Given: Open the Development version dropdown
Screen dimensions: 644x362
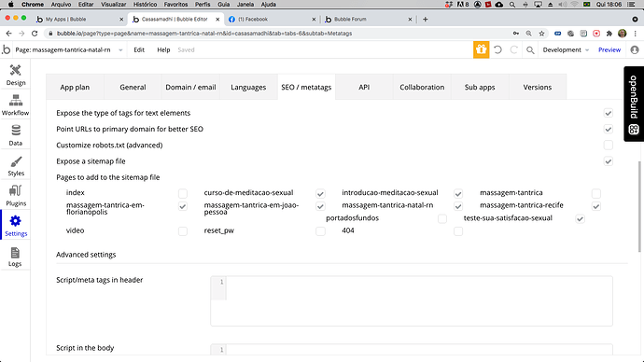Looking at the screenshot, I should coord(566,49).
